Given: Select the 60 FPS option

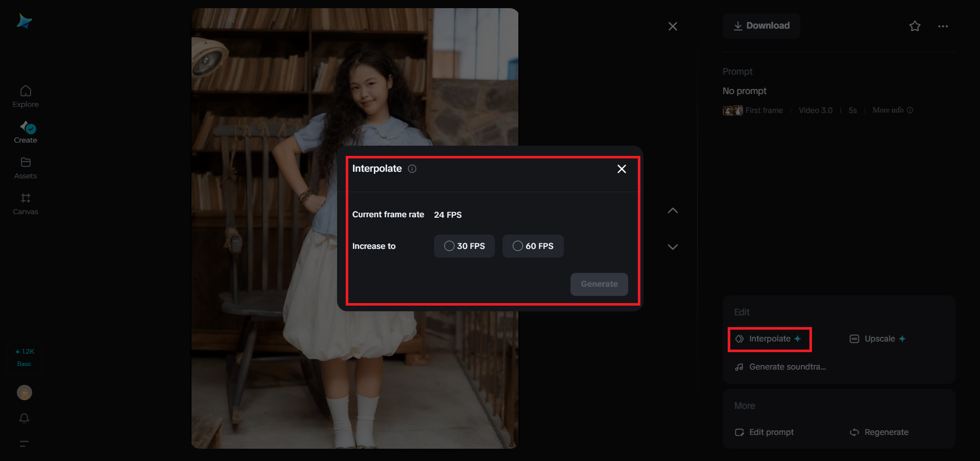Looking at the screenshot, I should coord(533,246).
